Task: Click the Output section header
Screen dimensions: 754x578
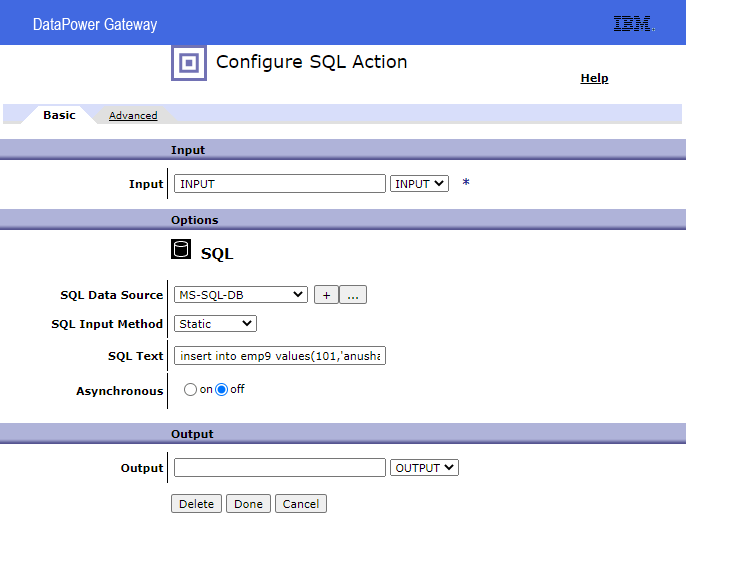Action: 343,434
